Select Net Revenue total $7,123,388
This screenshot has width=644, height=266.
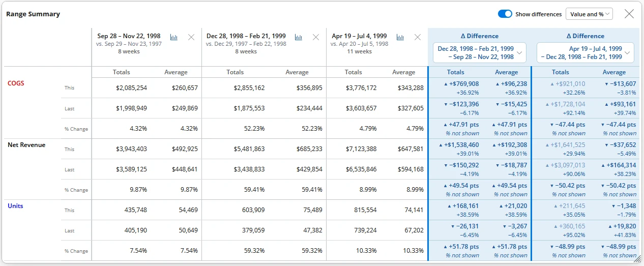361,149
